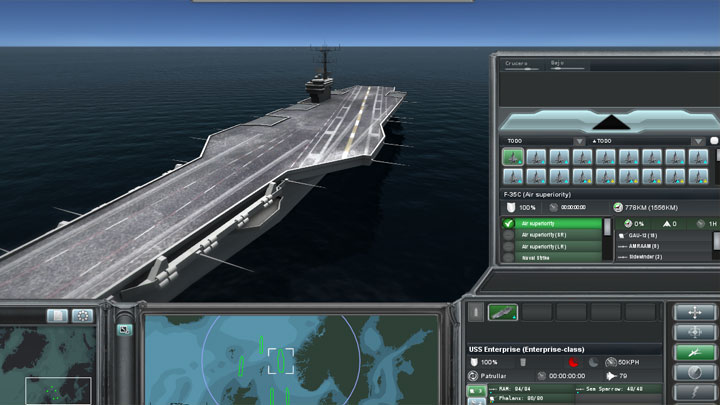Click the crosshair target order button
720x405 pixels.
click(x=695, y=332)
